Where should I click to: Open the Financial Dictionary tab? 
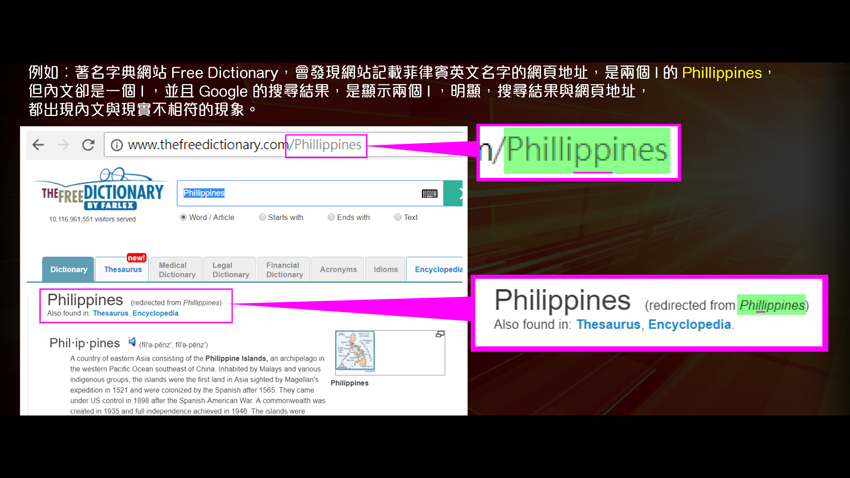point(284,269)
